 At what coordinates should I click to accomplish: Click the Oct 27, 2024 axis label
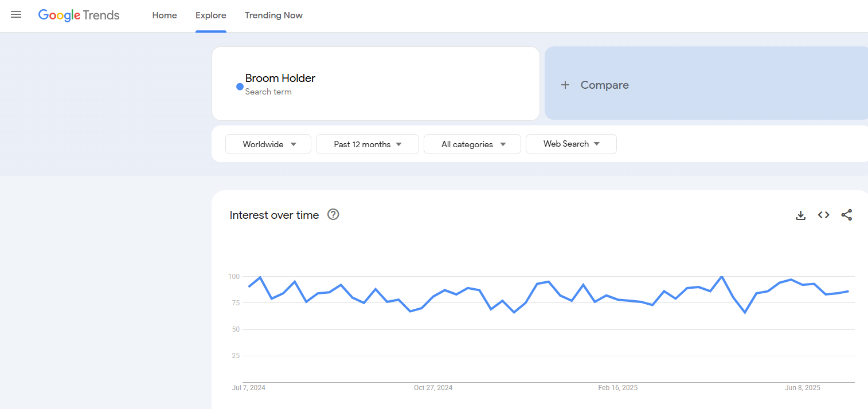433,388
